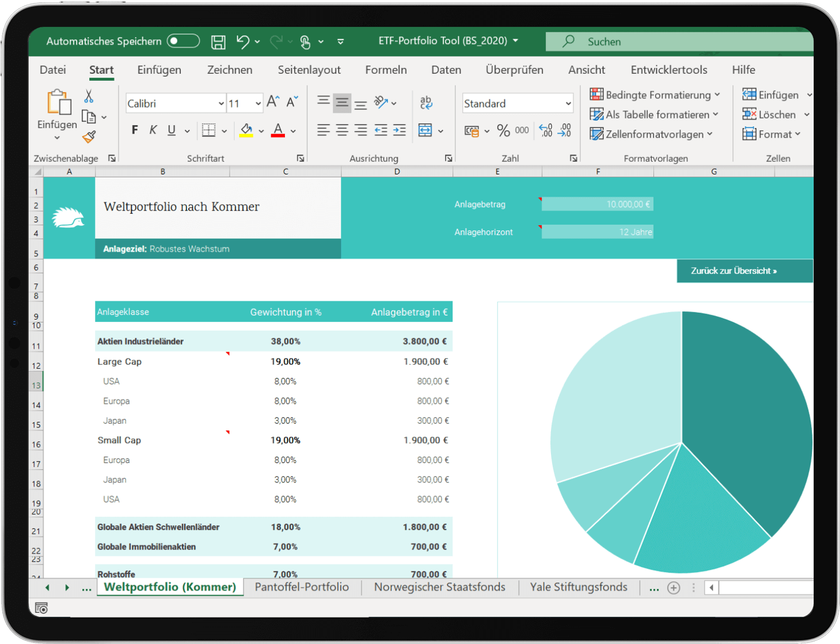This screenshot has height=644, width=840.
Task: Click the Save disk icon
Action: pyautogui.click(x=218, y=41)
